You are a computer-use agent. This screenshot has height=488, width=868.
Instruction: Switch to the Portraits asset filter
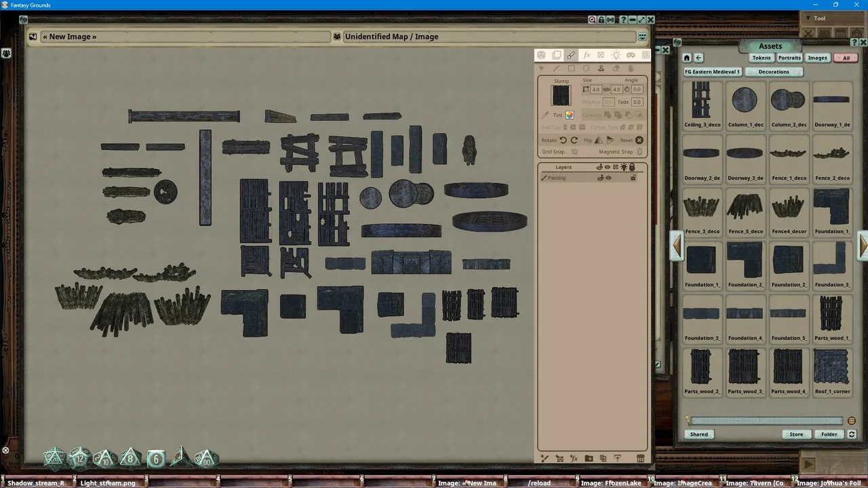tap(789, 58)
